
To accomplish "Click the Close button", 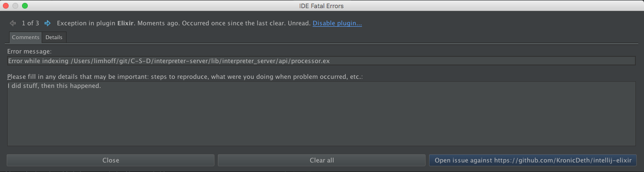I will pos(111,160).
